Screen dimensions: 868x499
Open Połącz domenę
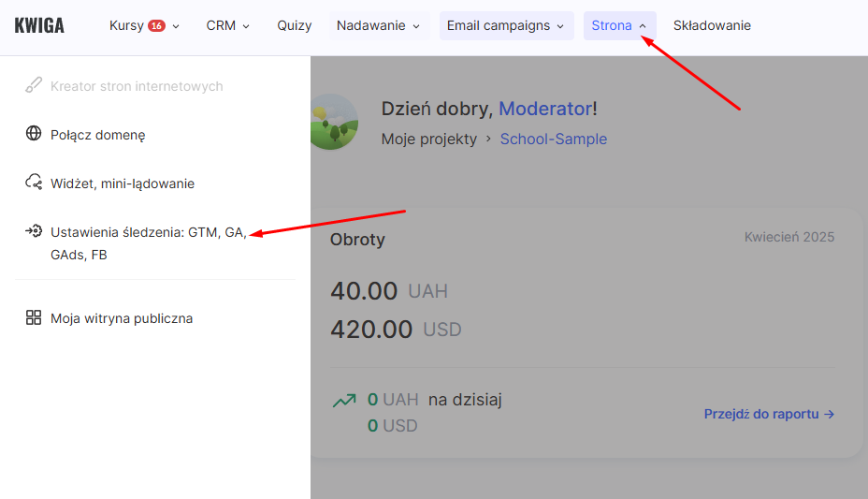click(x=98, y=135)
